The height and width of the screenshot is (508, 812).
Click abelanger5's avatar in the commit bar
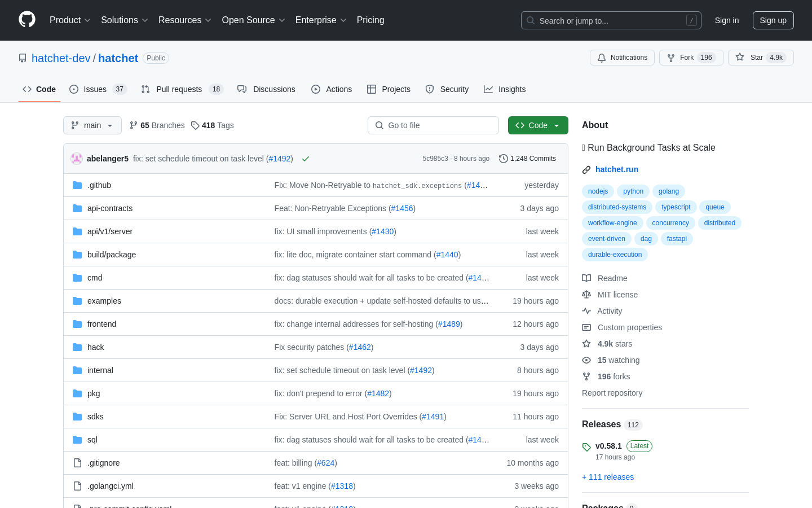click(77, 159)
